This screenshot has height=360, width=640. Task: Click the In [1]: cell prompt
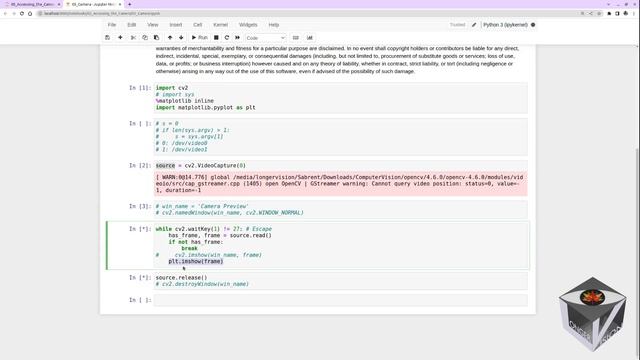coord(140,88)
